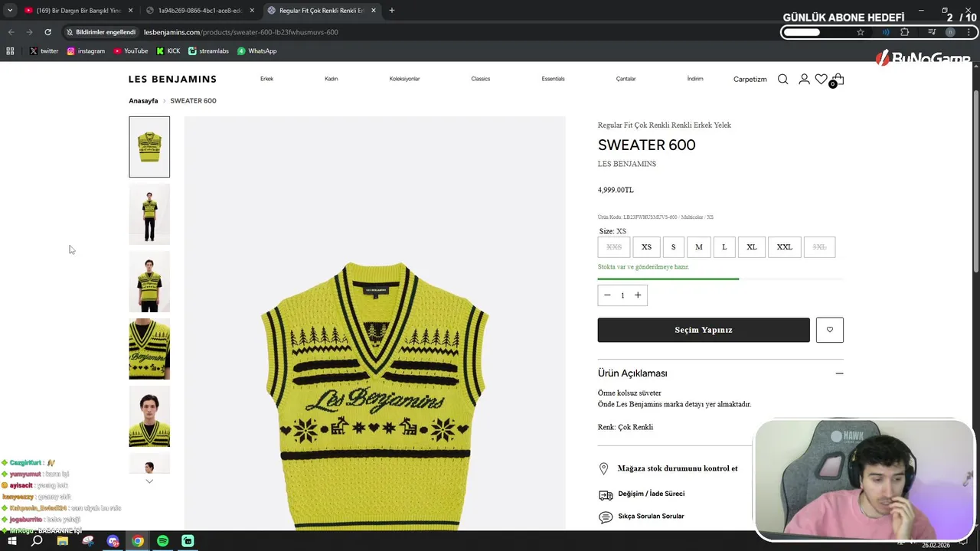Viewport: 980px width, 551px height.
Task: Click the LES BENJAMINS header logo
Action: (172, 79)
